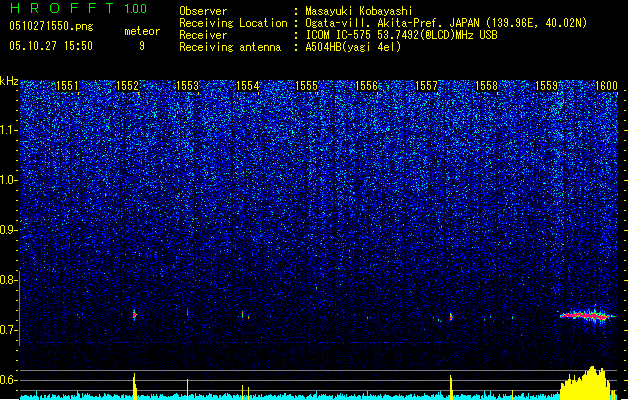629x400 pixels.
Task: Click the long meteor echo near 1559
Action: 586,316
